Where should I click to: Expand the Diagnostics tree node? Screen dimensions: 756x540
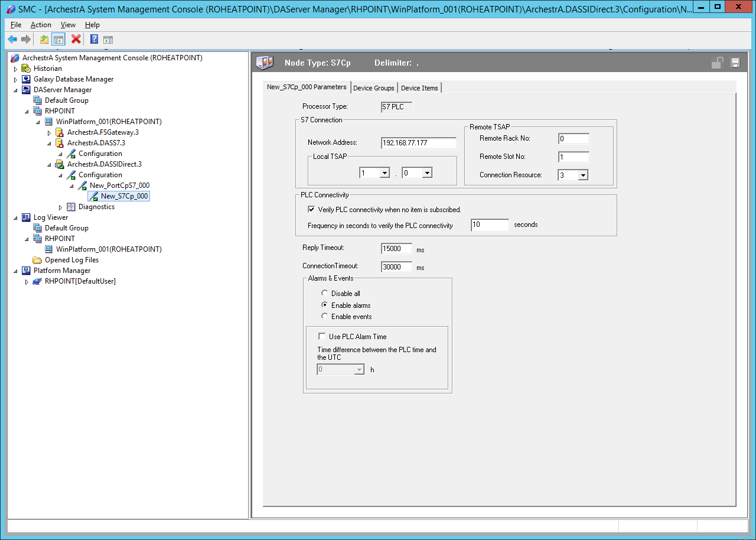coord(60,207)
